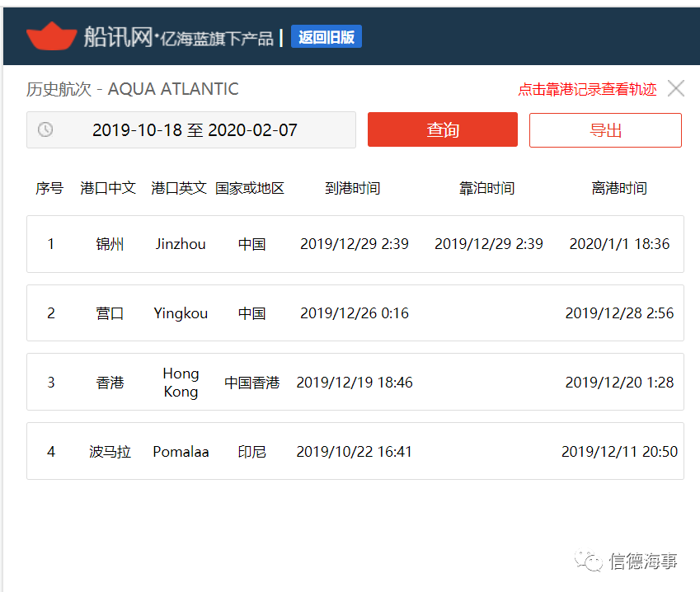Click the clock icon in date field
700x592 pixels.
point(45,130)
